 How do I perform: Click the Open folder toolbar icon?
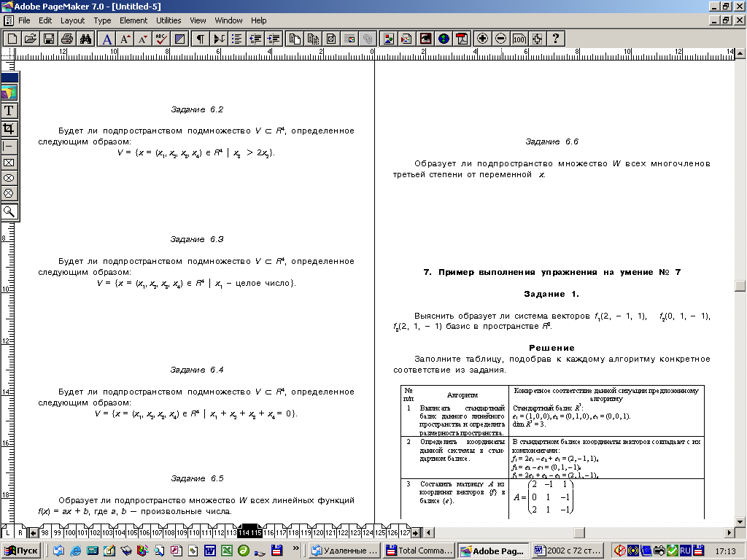pos(31,39)
